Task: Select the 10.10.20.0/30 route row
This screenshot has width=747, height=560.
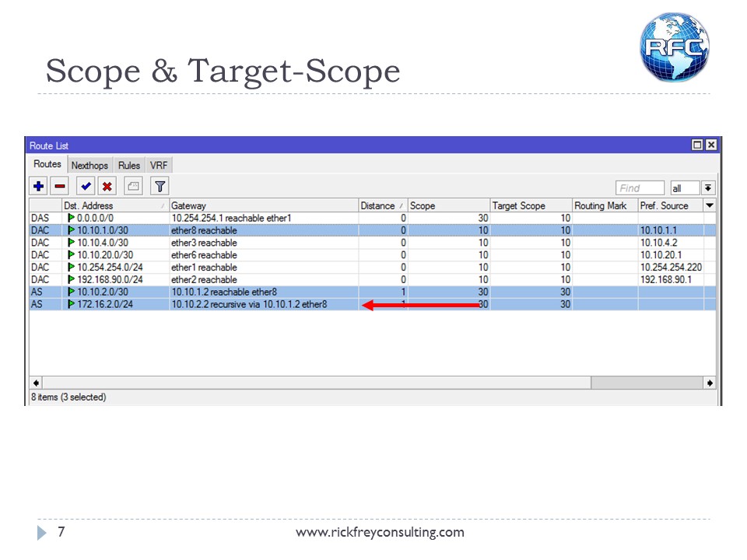Action: coord(373,255)
